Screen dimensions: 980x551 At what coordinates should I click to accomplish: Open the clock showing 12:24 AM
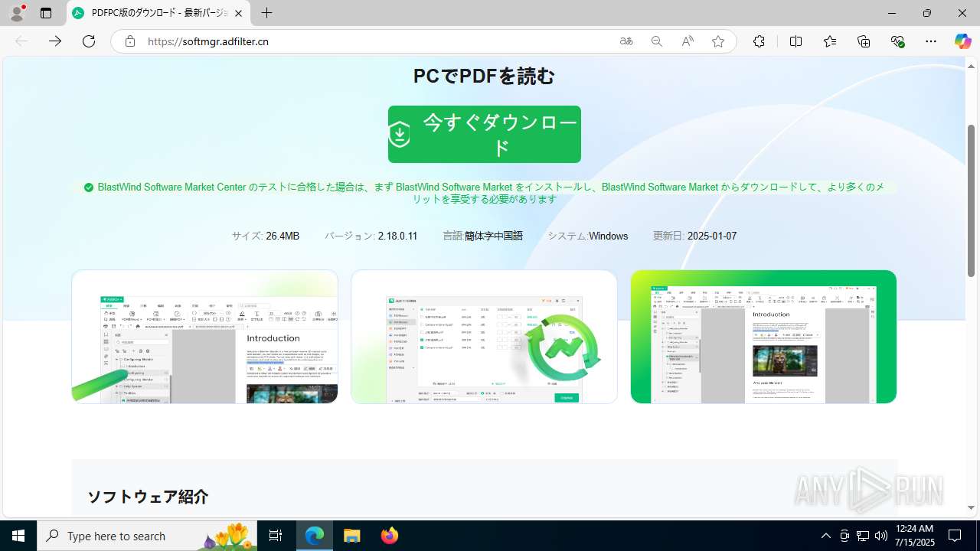click(x=914, y=536)
